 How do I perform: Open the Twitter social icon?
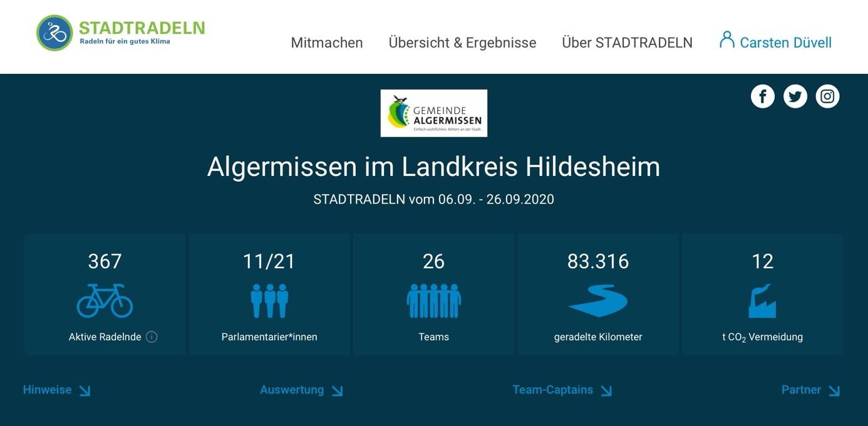tap(795, 96)
